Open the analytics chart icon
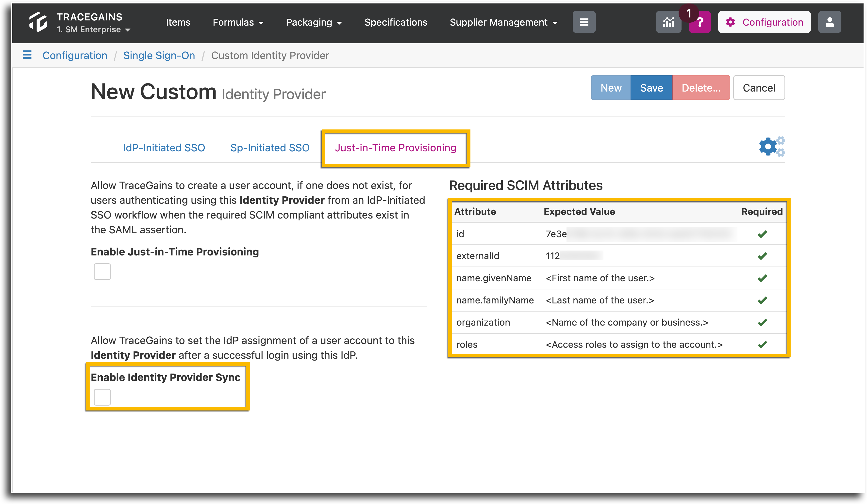The height and width of the screenshot is (504, 867). click(668, 22)
